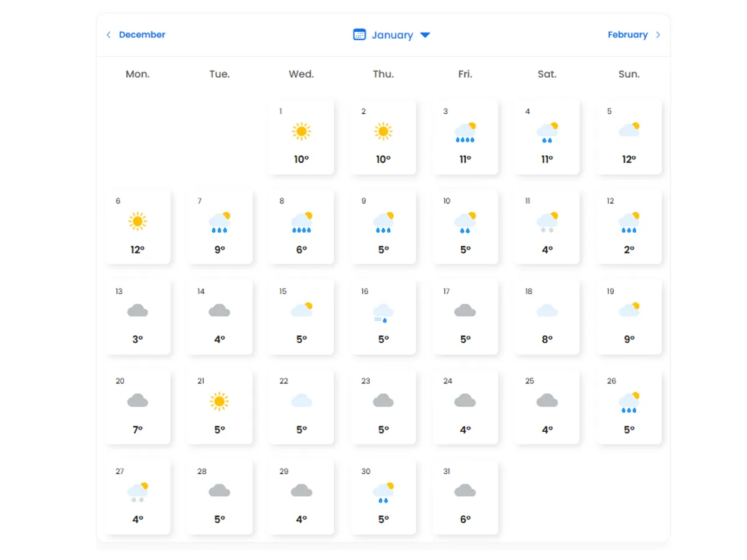The height and width of the screenshot is (560, 747).
Task: Open the January 6 day card
Action: 138,227
